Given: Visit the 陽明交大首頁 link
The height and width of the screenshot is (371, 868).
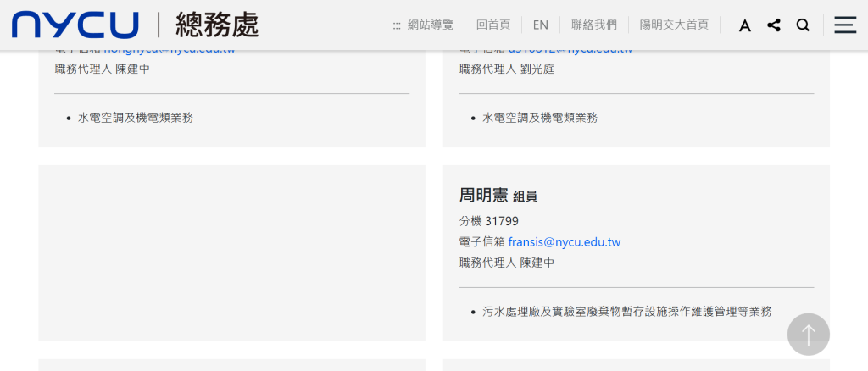Looking at the screenshot, I should click(674, 25).
